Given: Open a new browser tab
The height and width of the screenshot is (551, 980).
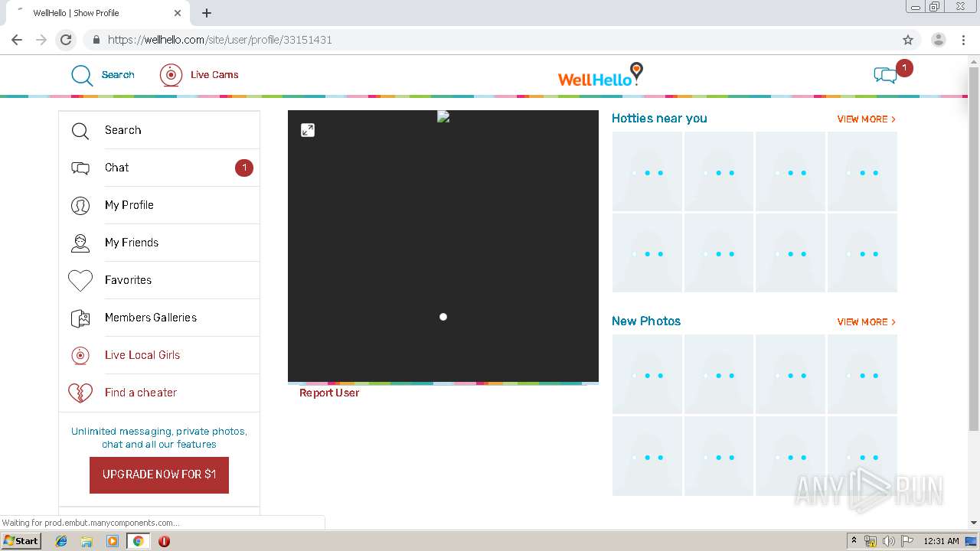Looking at the screenshot, I should (207, 13).
